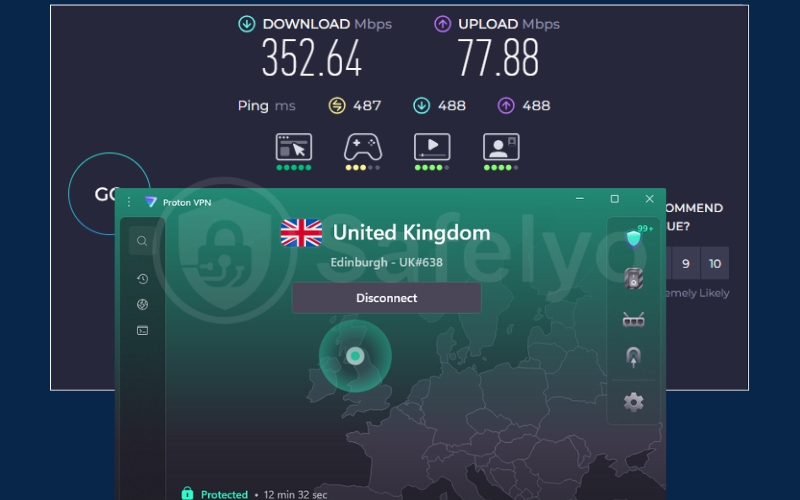The width and height of the screenshot is (800, 500).
Task: Click the connected location marker on map
Action: pyautogui.click(x=355, y=356)
